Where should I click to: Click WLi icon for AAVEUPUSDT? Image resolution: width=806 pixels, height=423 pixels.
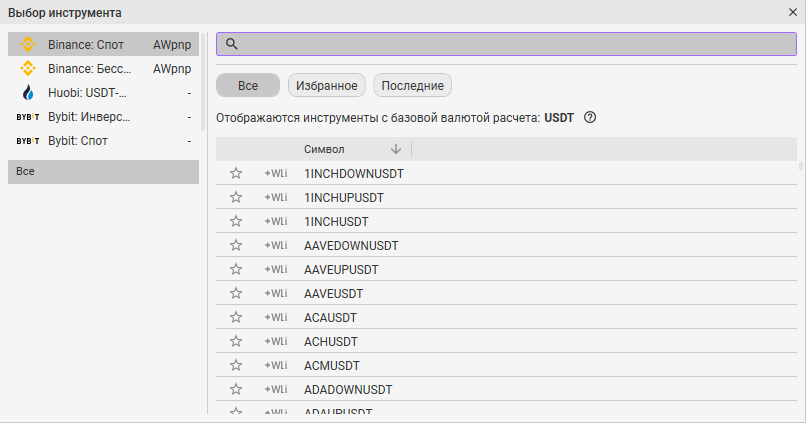pos(276,269)
